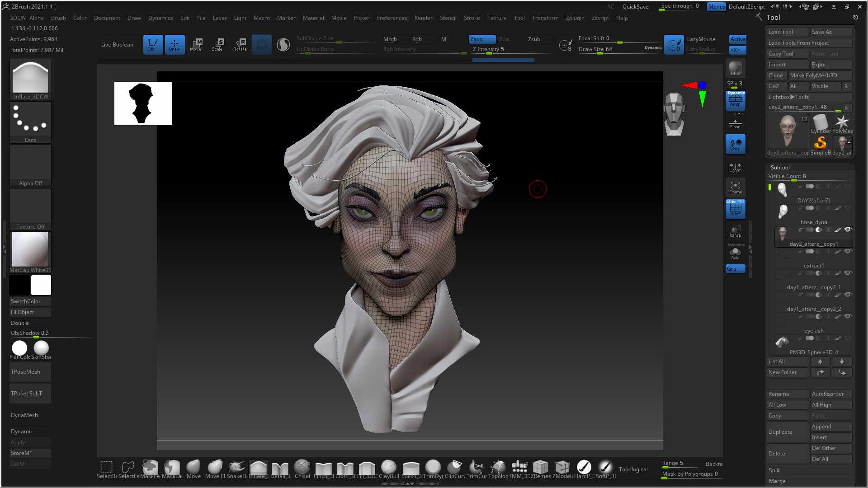Viewport: 868px width, 488px height.
Task: Select the Move transpose tool on top shelf
Action: pyautogui.click(x=197, y=44)
